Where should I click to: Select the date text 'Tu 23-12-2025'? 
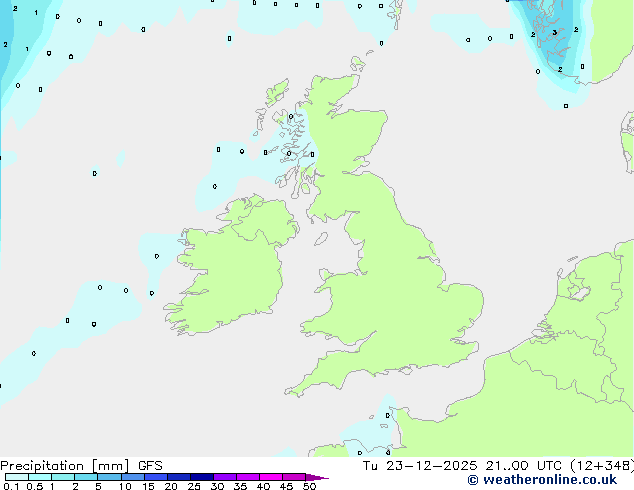pos(420,466)
